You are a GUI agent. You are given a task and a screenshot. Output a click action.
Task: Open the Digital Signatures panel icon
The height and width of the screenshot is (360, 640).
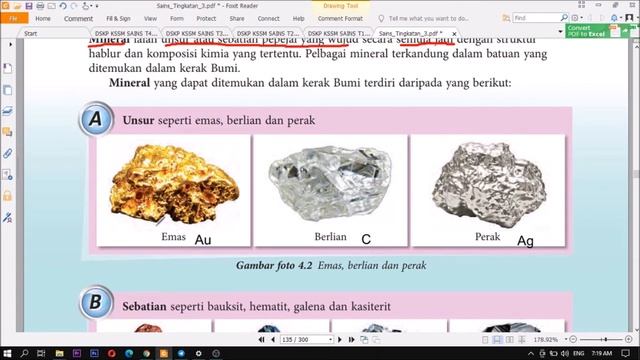7,218
